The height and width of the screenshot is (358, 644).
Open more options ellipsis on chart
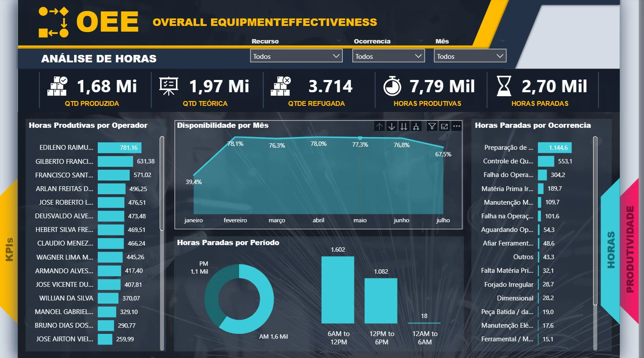click(x=457, y=127)
